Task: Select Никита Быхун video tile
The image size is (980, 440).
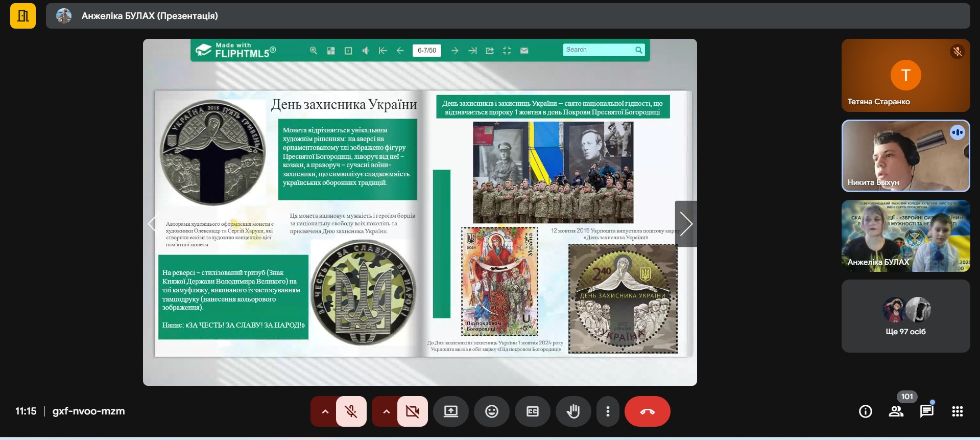Action: tap(905, 156)
